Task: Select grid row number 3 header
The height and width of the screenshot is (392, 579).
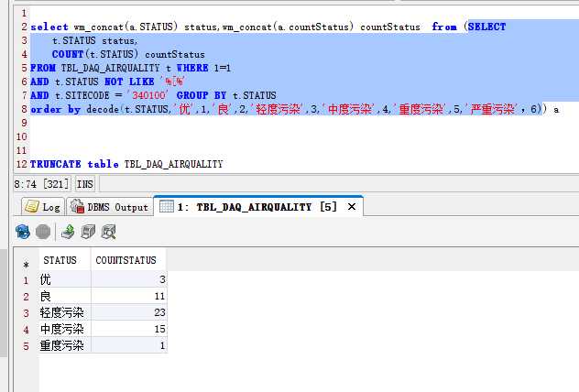Action: pos(26,313)
